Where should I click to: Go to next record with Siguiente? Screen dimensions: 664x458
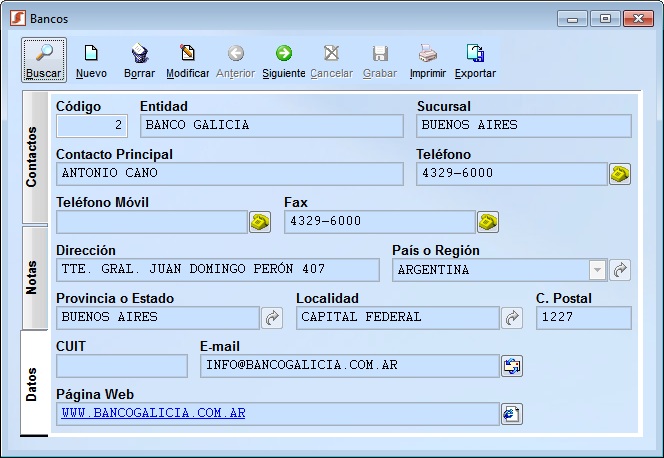click(283, 54)
